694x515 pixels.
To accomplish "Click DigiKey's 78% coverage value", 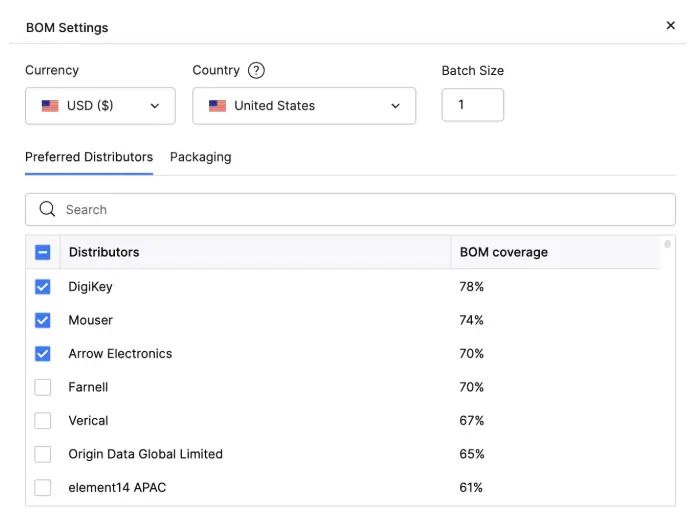I will click(471, 287).
